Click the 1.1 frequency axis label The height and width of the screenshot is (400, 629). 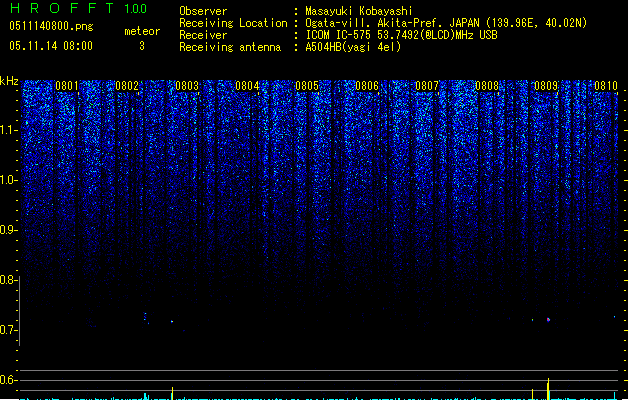pos(8,131)
